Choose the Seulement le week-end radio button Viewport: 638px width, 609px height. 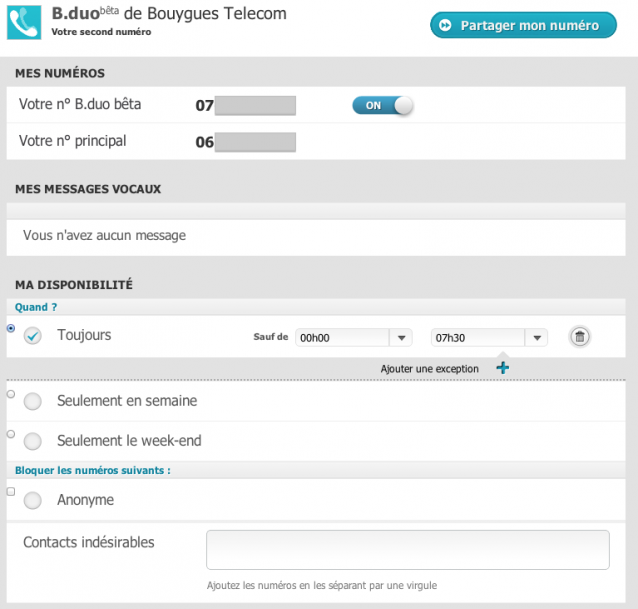(x=11, y=434)
